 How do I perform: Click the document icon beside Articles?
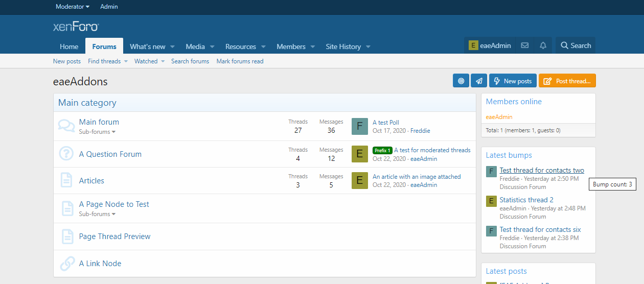tap(66, 180)
